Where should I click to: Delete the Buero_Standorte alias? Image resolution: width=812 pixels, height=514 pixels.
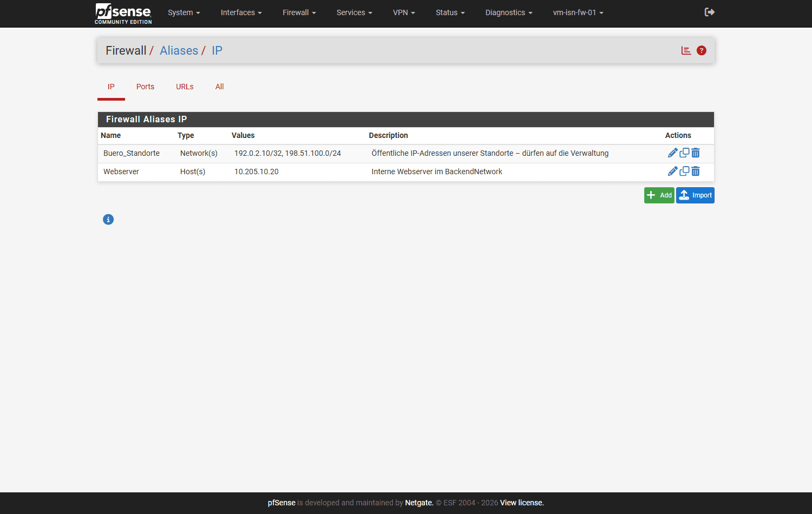pos(696,153)
